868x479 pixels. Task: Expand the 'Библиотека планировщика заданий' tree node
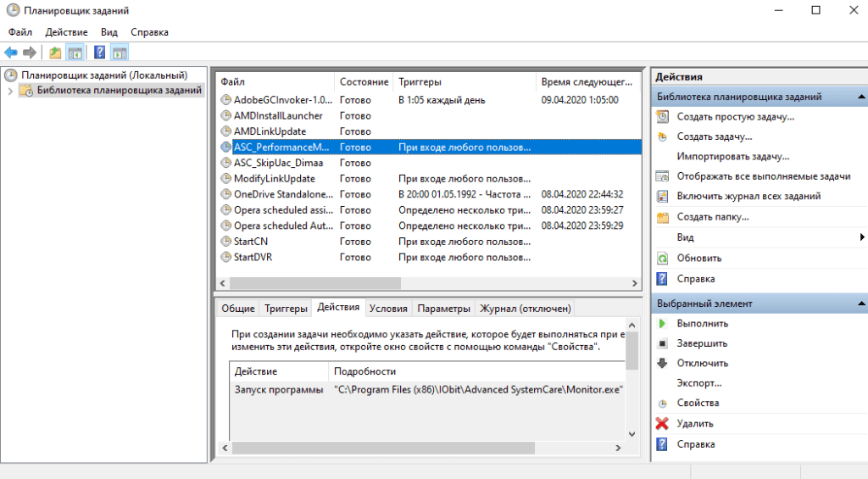pyautogui.click(x=9, y=91)
